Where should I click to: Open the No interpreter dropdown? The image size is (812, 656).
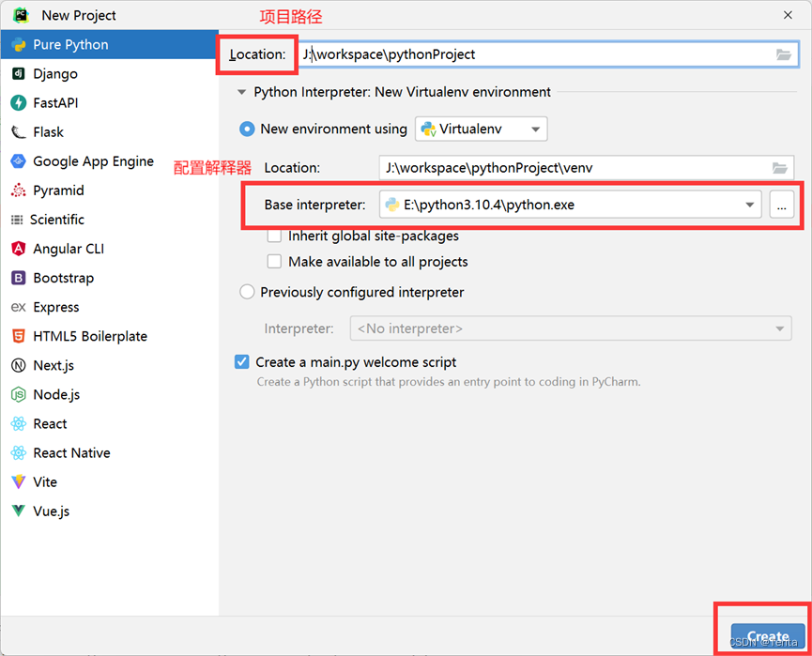[x=571, y=328]
